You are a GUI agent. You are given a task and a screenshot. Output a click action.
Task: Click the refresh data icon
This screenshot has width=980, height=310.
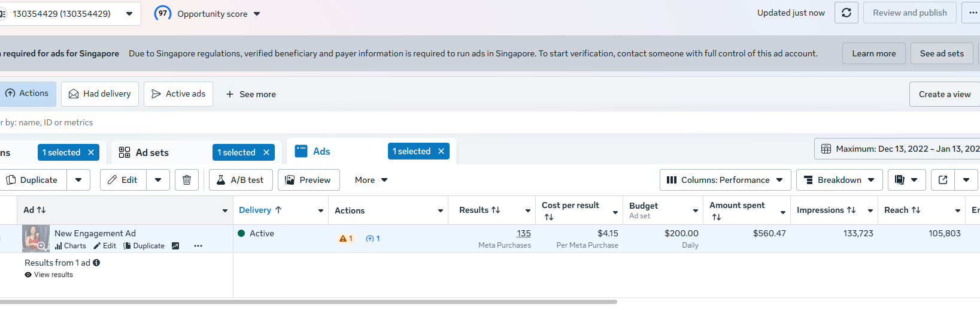[x=846, y=13]
